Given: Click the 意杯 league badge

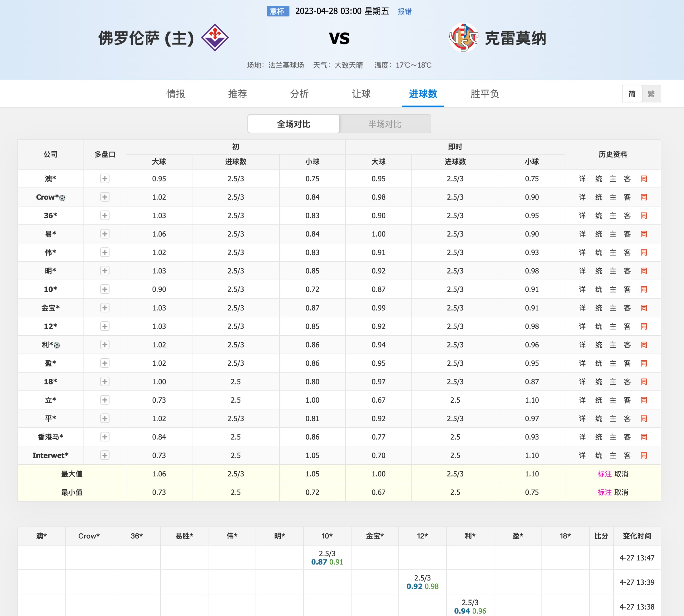Looking at the screenshot, I should pos(278,11).
